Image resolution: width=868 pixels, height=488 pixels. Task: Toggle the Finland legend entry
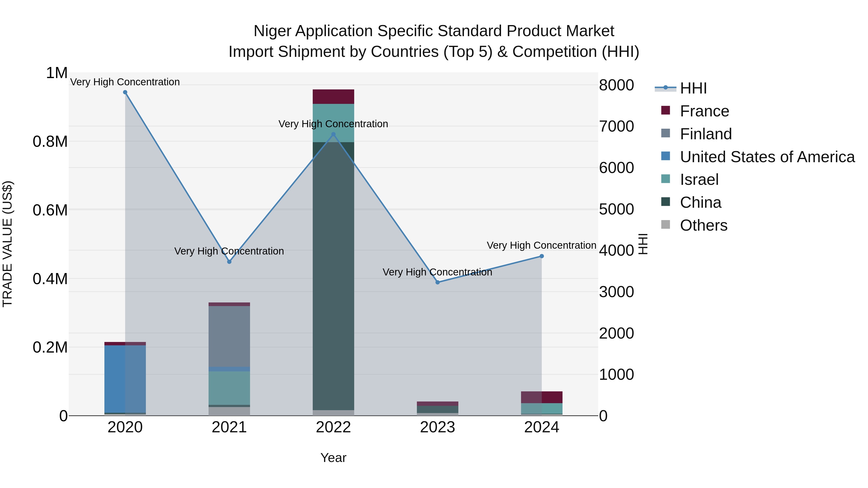696,134
